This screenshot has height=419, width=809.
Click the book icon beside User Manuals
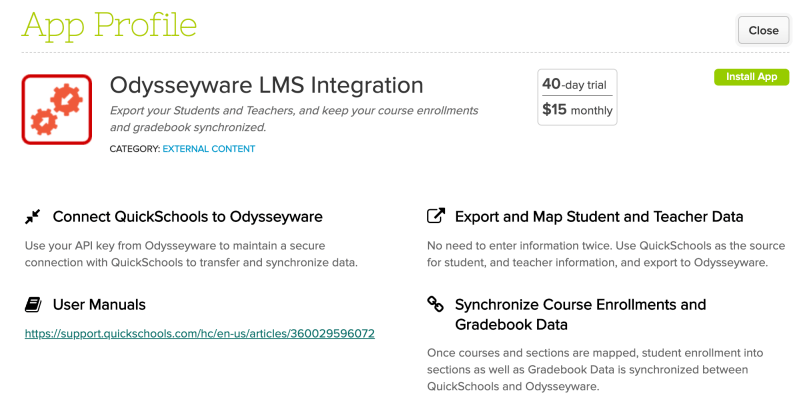[33, 304]
